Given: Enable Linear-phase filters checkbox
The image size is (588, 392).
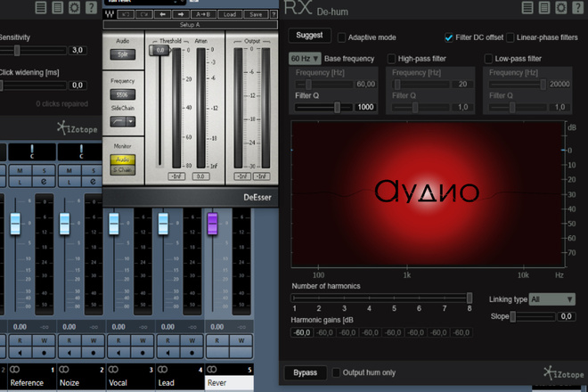Looking at the screenshot, I should (x=510, y=37).
